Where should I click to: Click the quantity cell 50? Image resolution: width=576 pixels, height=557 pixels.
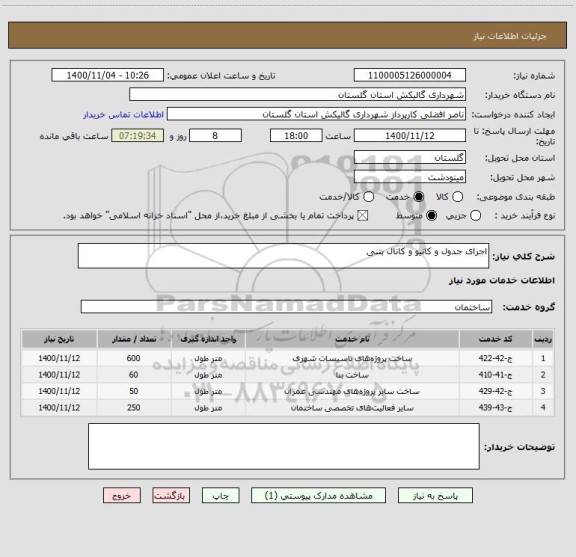click(x=133, y=391)
